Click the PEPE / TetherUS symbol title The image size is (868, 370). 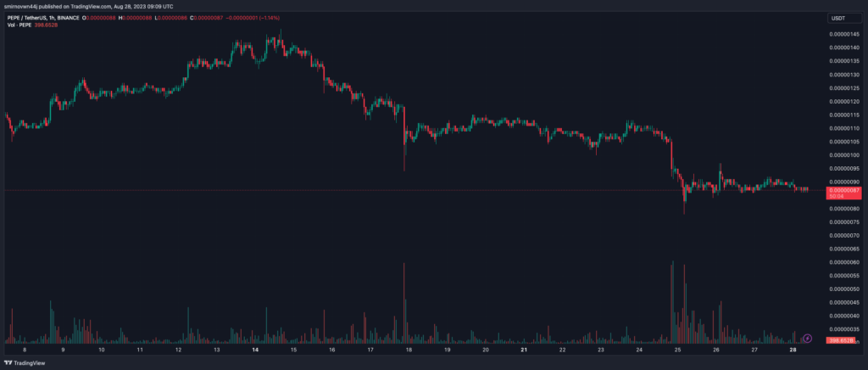click(x=41, y=19)
